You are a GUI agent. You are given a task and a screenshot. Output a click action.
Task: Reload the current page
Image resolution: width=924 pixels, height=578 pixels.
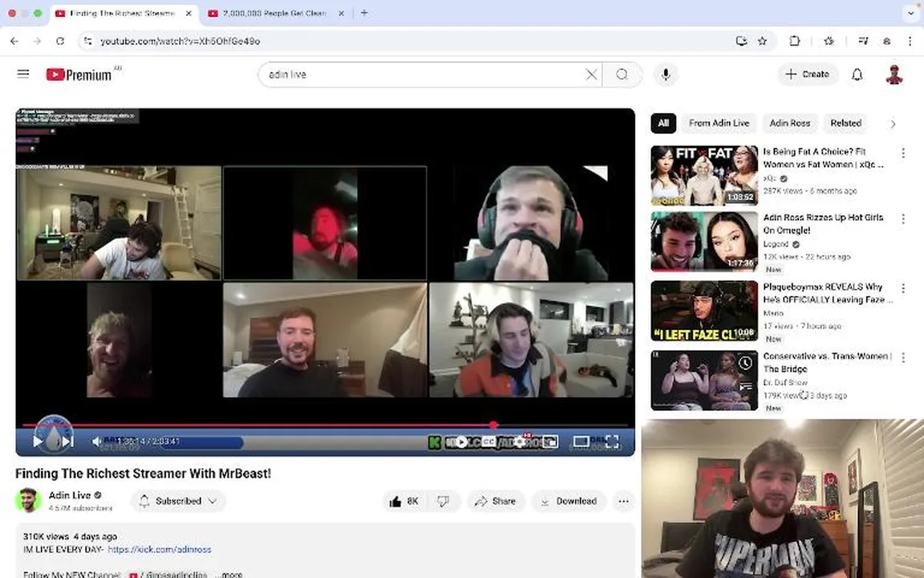(x=60, y=41)
